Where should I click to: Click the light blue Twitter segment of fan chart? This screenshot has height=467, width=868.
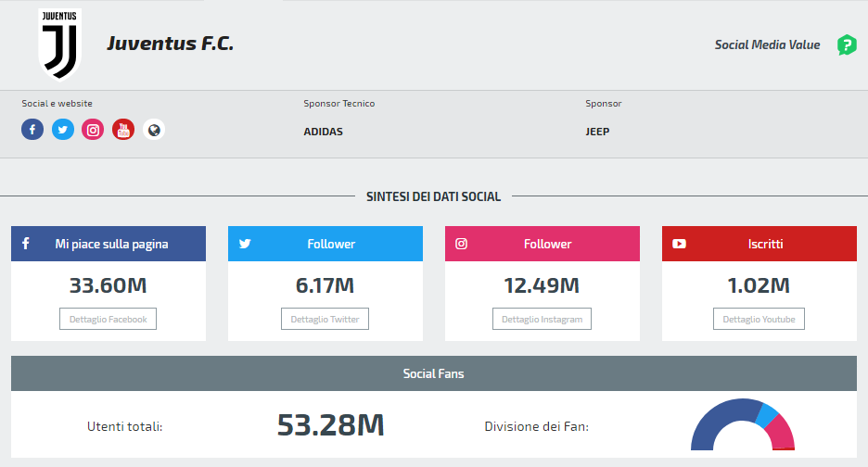[x=768, y=416]
